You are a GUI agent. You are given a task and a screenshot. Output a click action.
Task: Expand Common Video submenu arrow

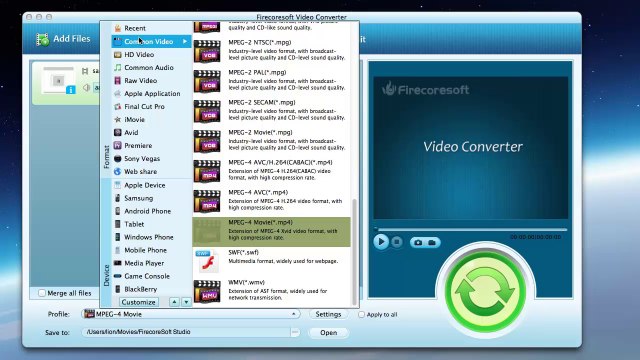(185, 41)
